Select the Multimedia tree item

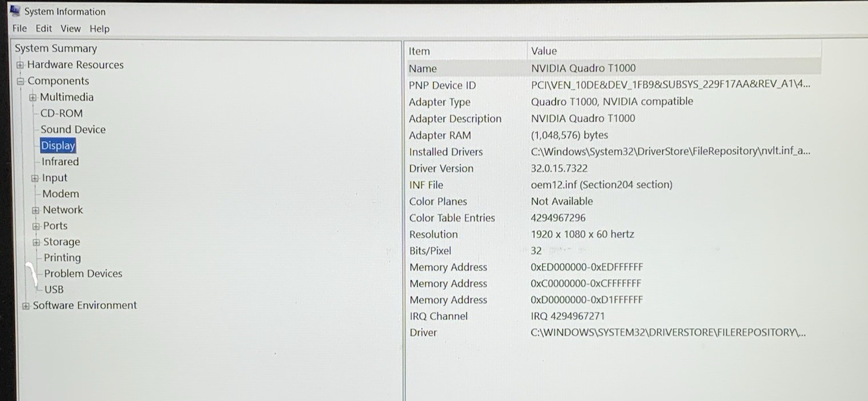coord(67,97)
